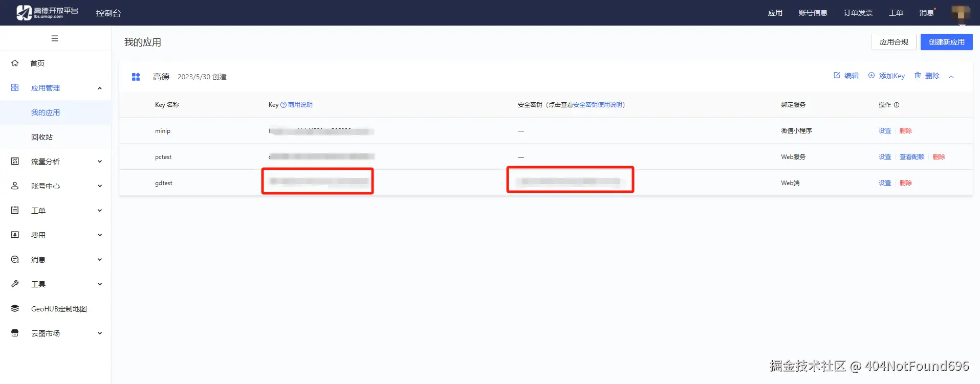This screenshot has height=384, width=980.
Task: Click the 应用管理 grid icon
Action: point(15,88)
